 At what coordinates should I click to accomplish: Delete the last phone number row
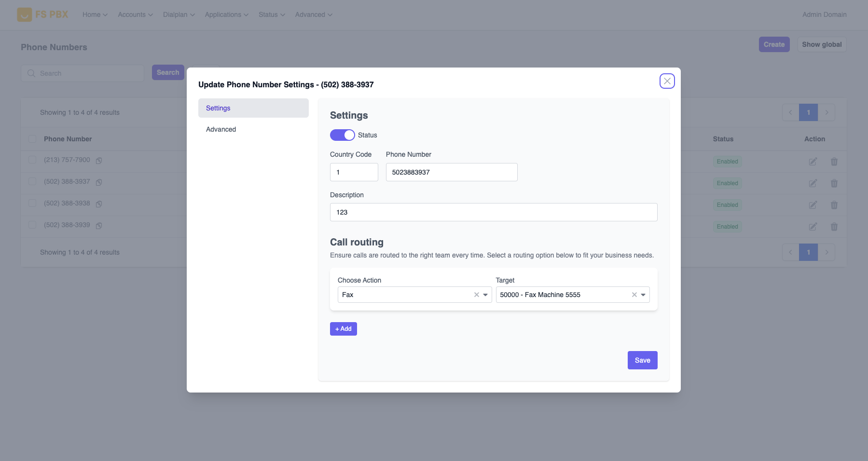[834, 227]
